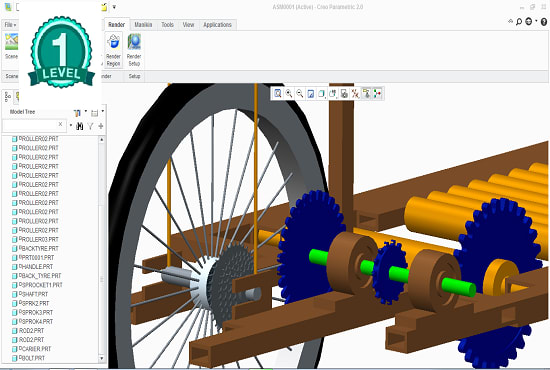Click the Refit view icon

(x=277, y=93)
